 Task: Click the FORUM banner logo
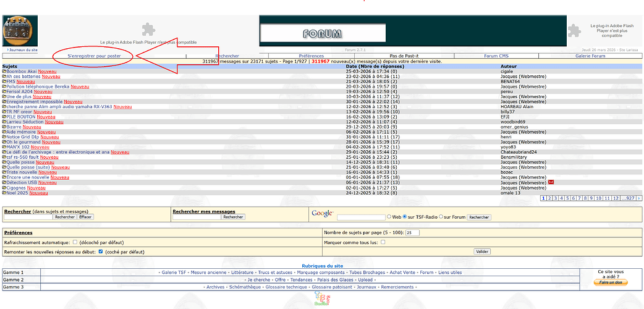323,33
